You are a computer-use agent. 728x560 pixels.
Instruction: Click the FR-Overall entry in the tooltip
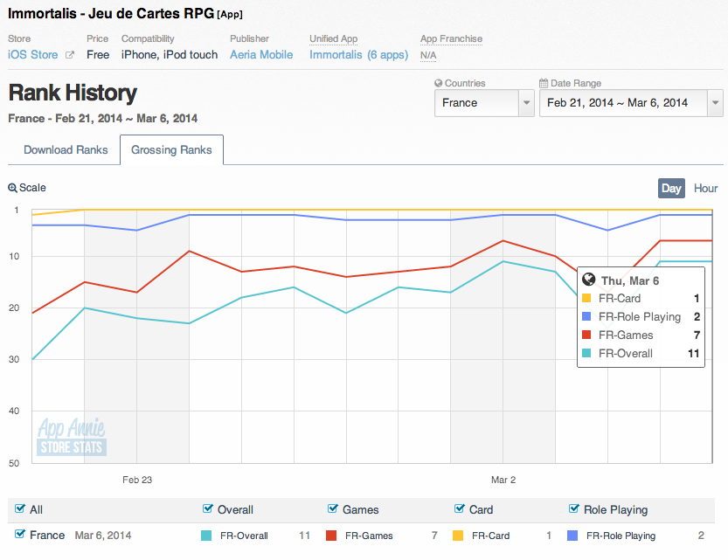pyautogui.click(x=641, y=354)
